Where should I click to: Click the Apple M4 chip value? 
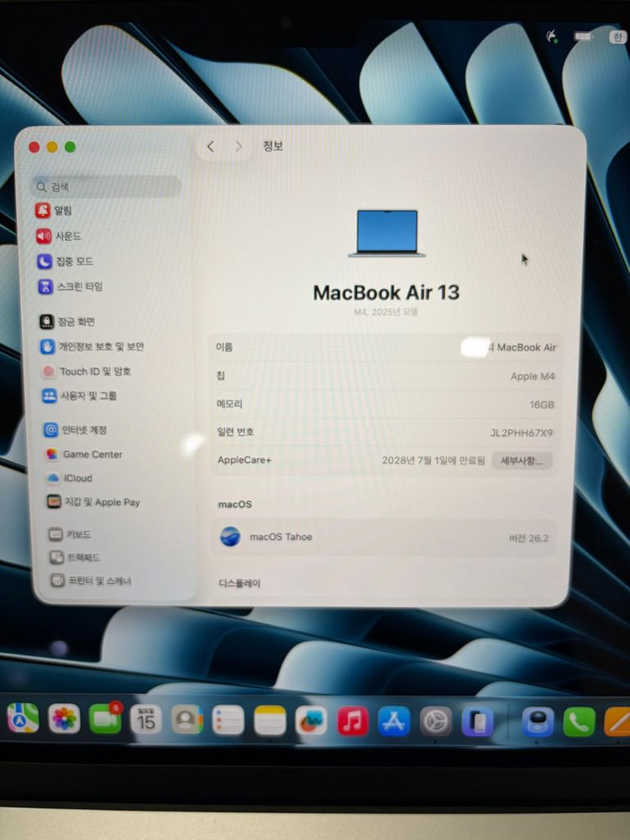(533, 376)
